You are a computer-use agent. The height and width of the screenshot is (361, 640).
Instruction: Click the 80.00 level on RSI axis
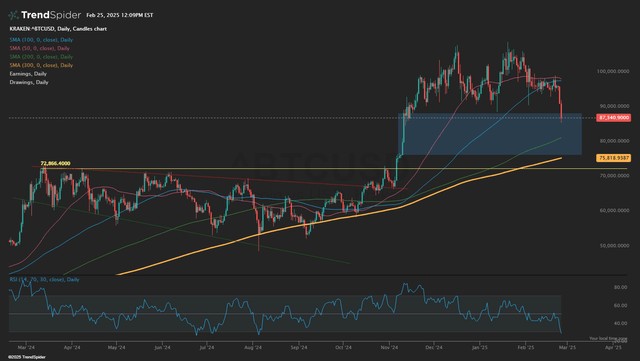click(x=620, y=287)
